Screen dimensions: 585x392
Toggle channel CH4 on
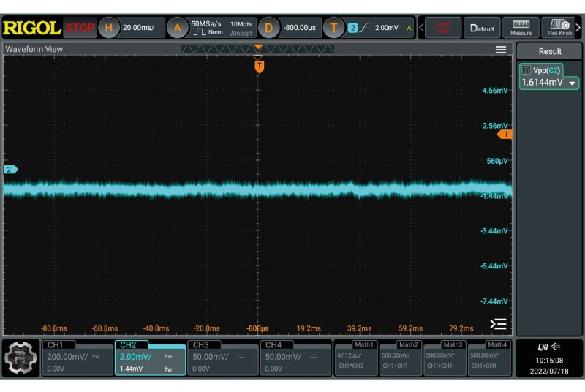(296, 358)
